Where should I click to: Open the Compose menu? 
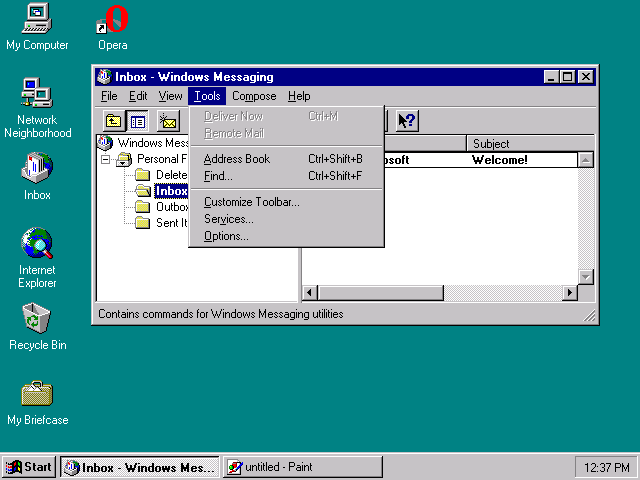[254, 96]
